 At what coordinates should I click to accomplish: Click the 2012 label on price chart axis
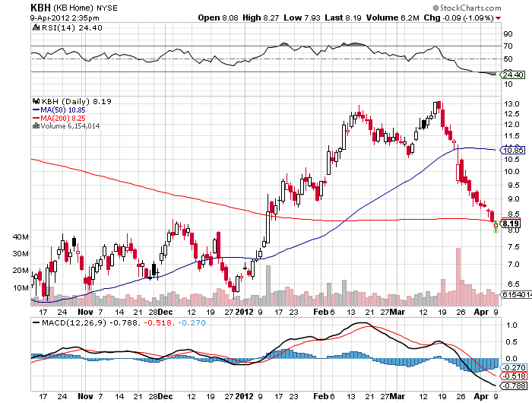(x=244, y=312)
